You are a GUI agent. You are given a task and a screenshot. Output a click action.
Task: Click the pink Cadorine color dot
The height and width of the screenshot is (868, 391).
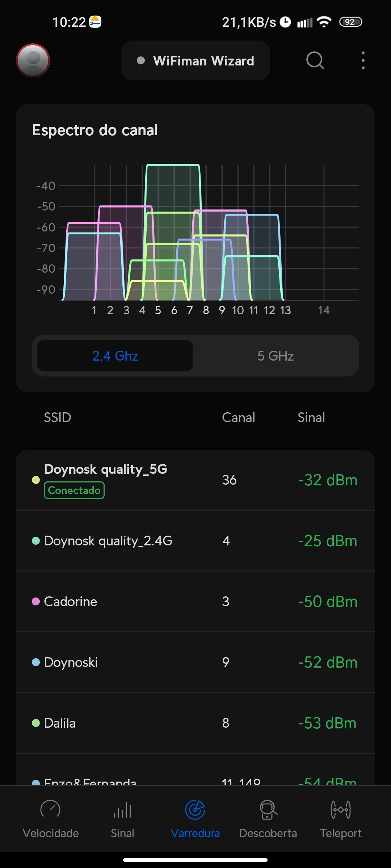36,601
